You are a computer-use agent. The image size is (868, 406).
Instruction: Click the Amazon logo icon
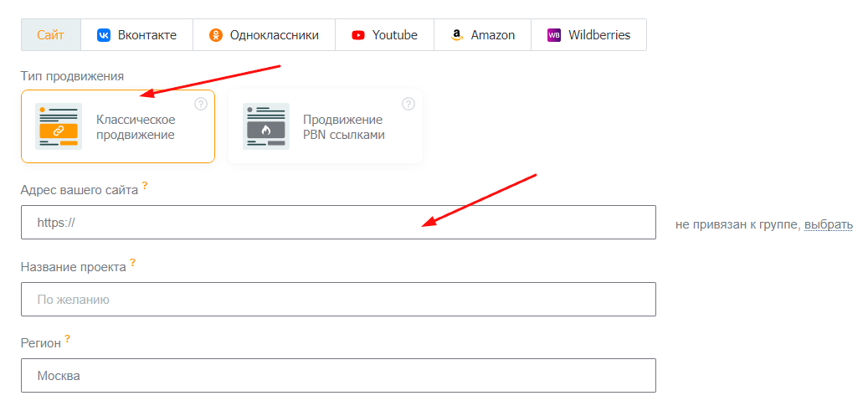[457, 35]
